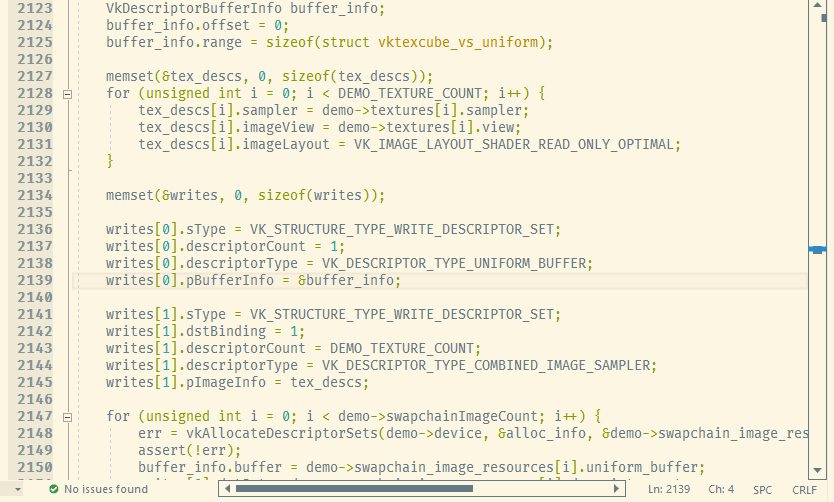
Task: Click the vertical scrollbar up arrow
Action: pyautogui.click(x=818, y=5)
